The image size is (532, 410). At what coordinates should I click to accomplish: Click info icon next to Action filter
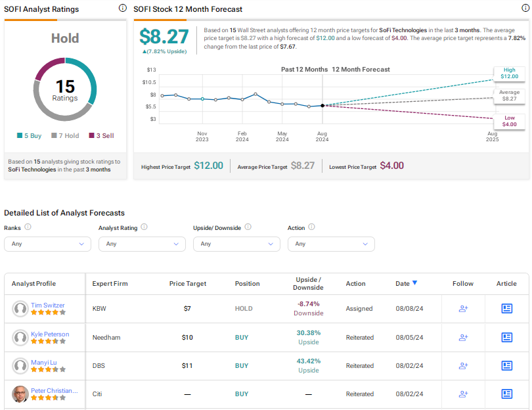pos(311,227)
